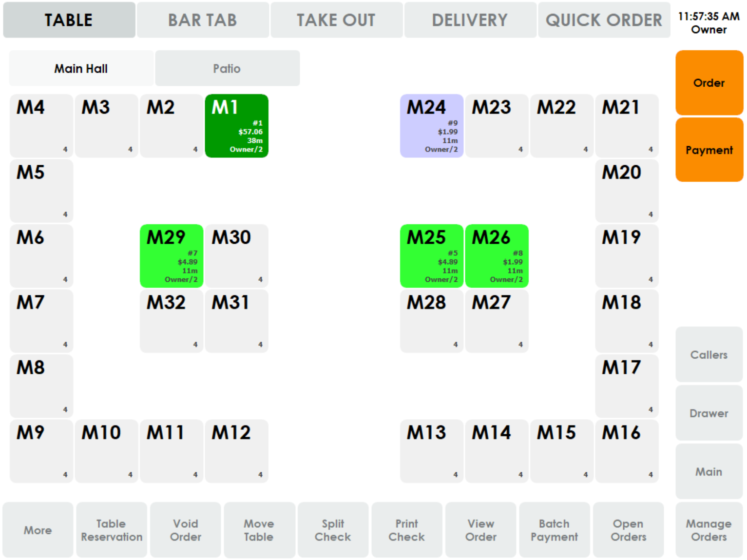
Task: Show Open Orders
Action: 629,530
